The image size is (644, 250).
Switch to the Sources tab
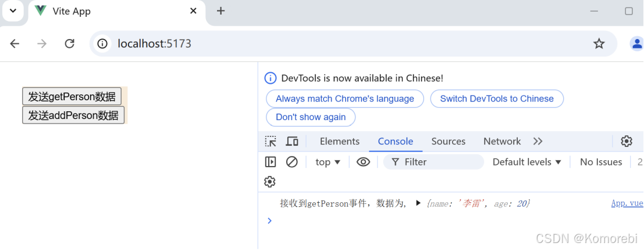449,142
